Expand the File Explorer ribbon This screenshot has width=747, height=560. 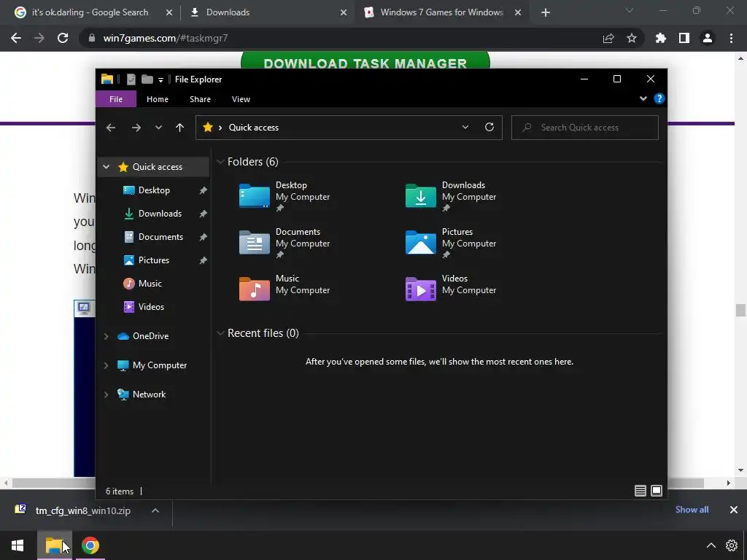pos(643,98)
